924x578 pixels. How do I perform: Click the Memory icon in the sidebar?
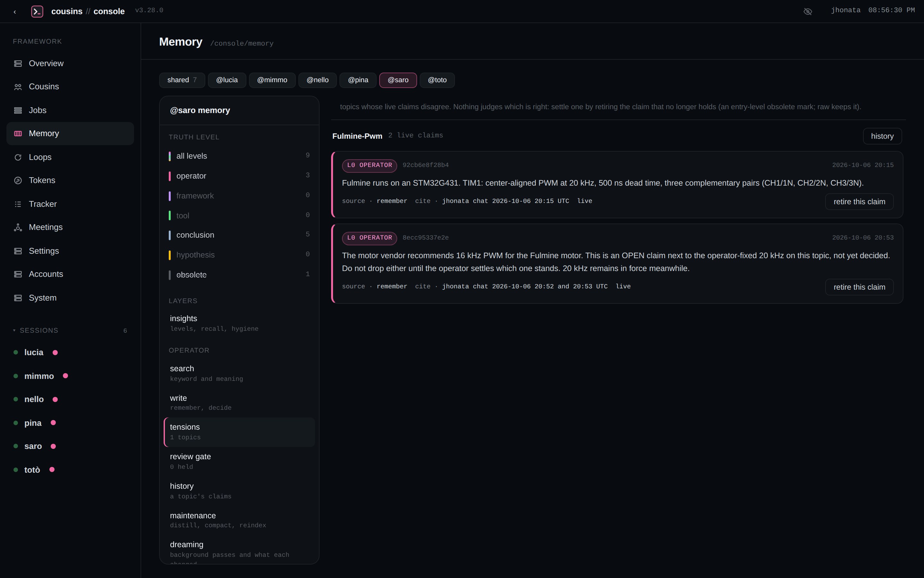pyautogui.click(x=18, y=133)
